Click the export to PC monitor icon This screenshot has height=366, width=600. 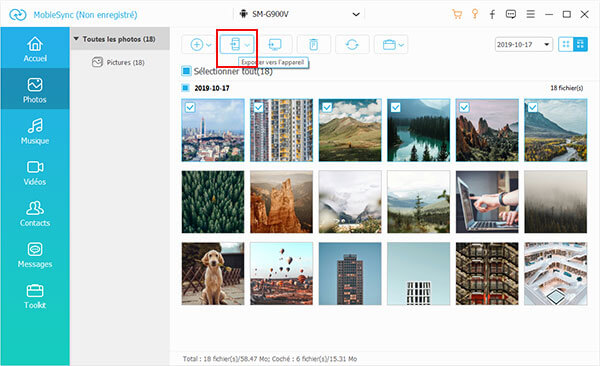[x=275, y=44]
